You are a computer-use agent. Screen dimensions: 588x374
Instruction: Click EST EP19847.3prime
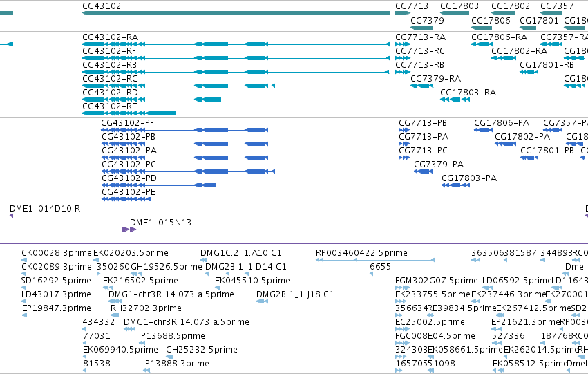coord(57,309)
